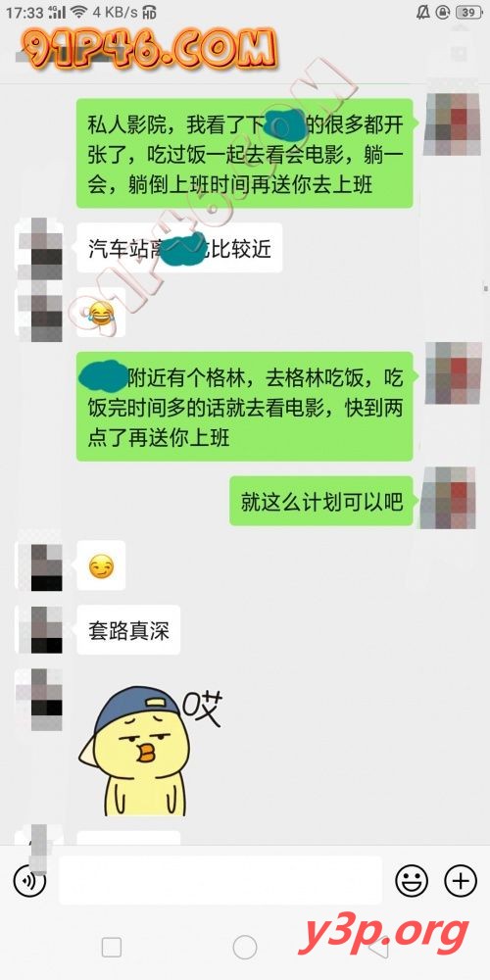Select the 套路真深 message bubble

tap(128, 630)
